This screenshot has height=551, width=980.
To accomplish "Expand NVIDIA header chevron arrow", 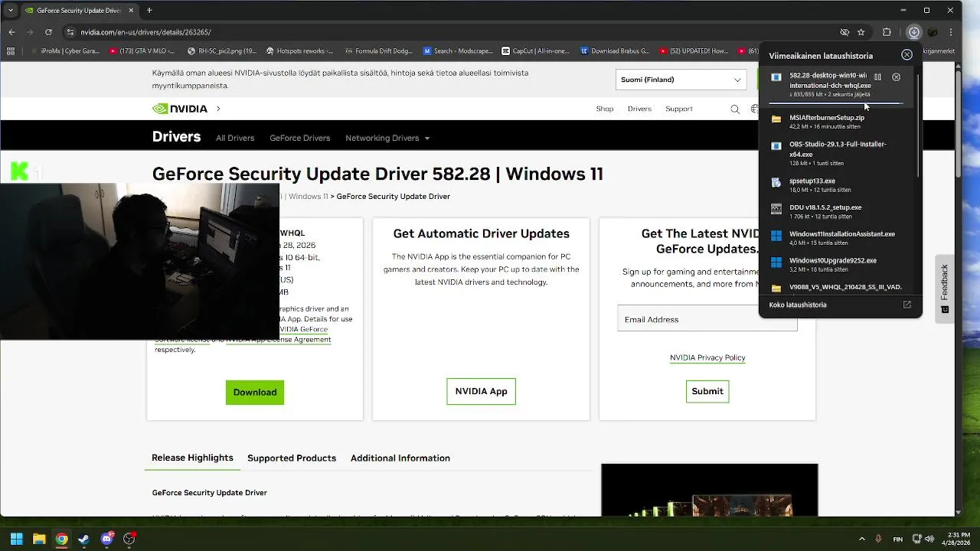I will (x=218, y=109).
